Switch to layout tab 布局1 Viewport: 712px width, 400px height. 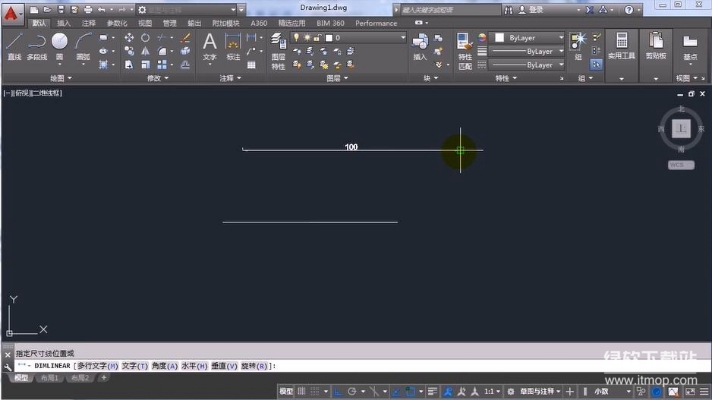click(x=49, y=378)
